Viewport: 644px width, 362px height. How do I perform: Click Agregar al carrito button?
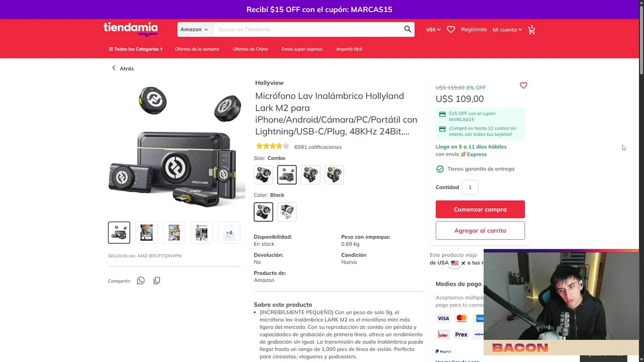coord(480,230)
